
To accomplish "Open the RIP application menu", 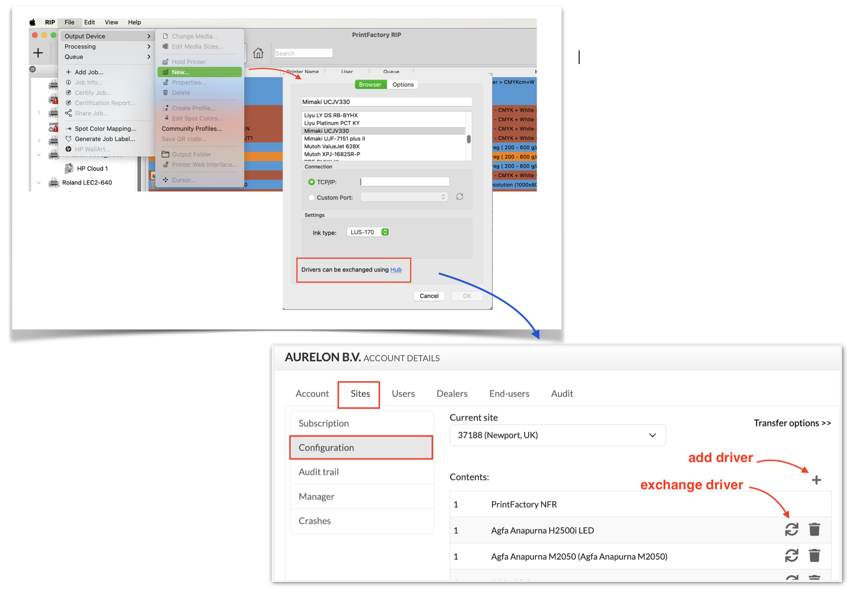I will [x=50, y=22].
